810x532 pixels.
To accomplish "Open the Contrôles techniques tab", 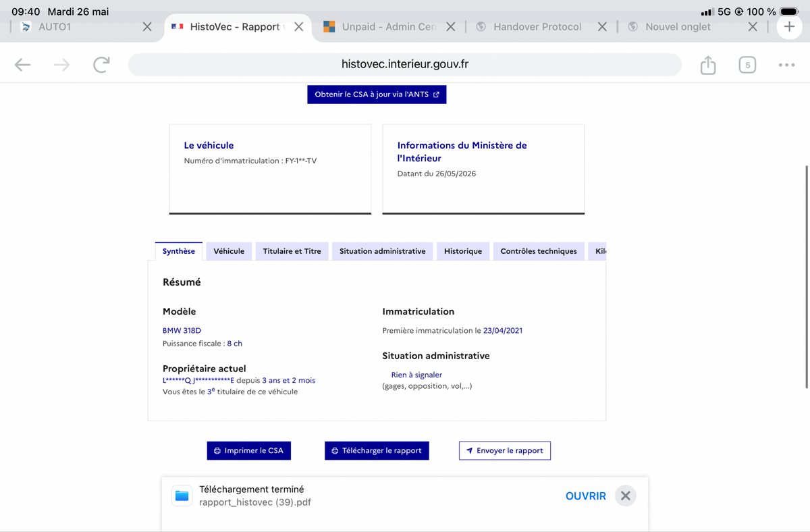I will coord(539,251).
